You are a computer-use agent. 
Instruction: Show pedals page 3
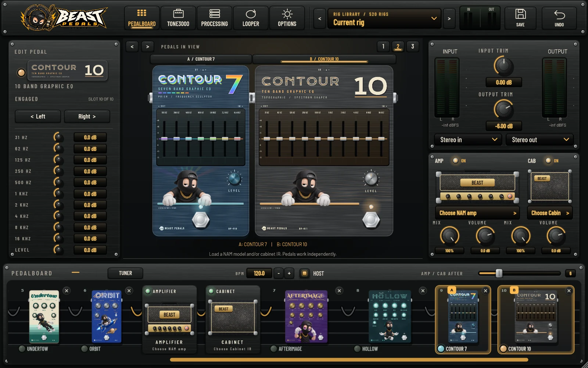point(413,46)
